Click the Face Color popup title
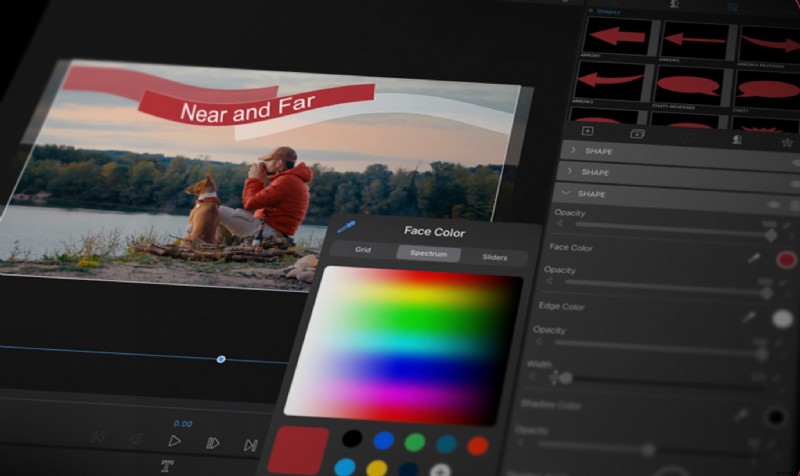Image resolution: width=800 pixels, height=476 pixels. click(435, 232)
